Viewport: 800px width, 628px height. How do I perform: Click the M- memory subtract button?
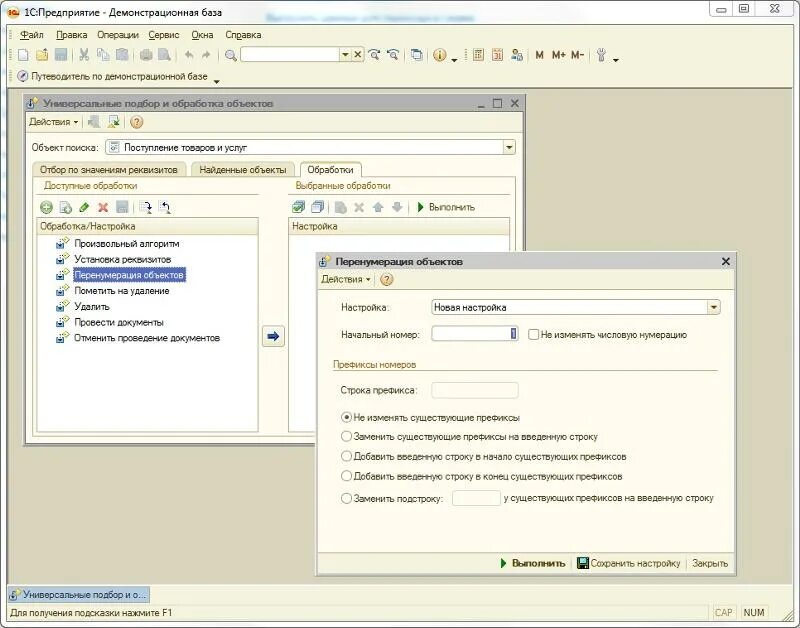(x=577, y=55)
